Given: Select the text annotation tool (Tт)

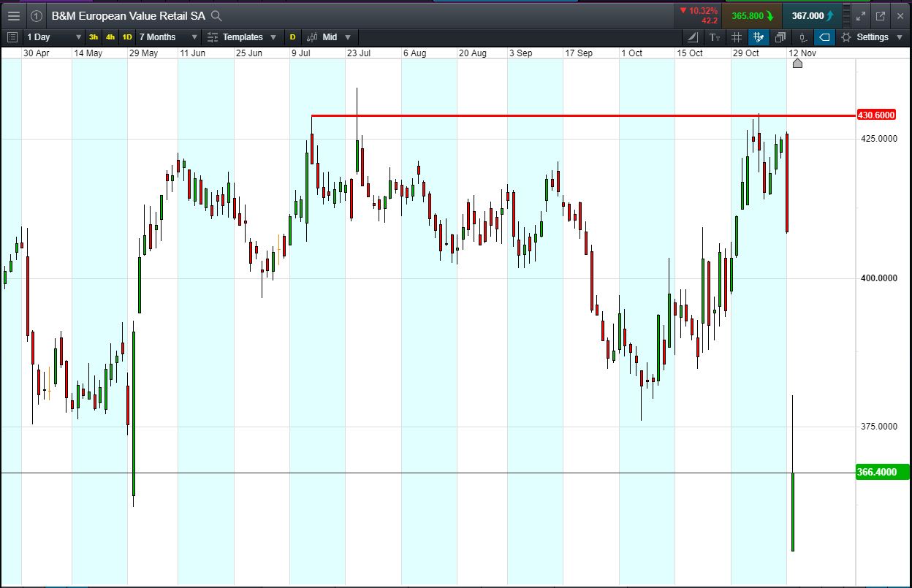Looking at the screenshot, I should coord(715,37).
